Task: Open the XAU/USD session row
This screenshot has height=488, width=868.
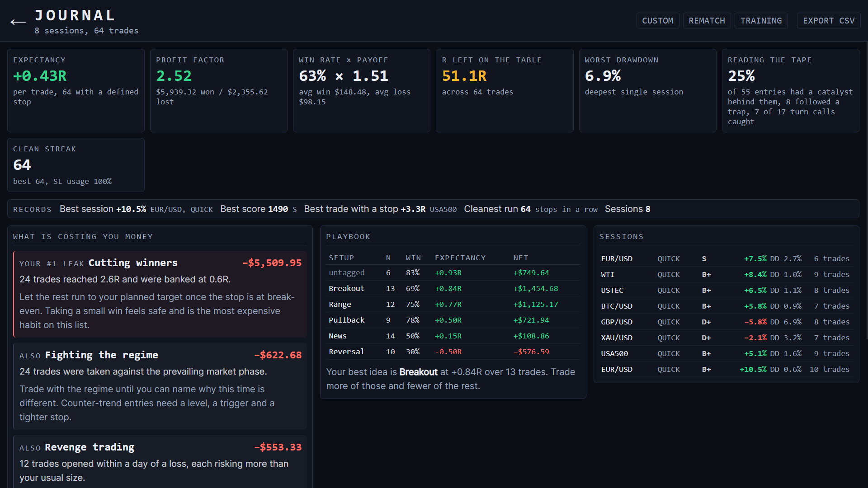Action: pyautogui.click(x=726, y=338)
